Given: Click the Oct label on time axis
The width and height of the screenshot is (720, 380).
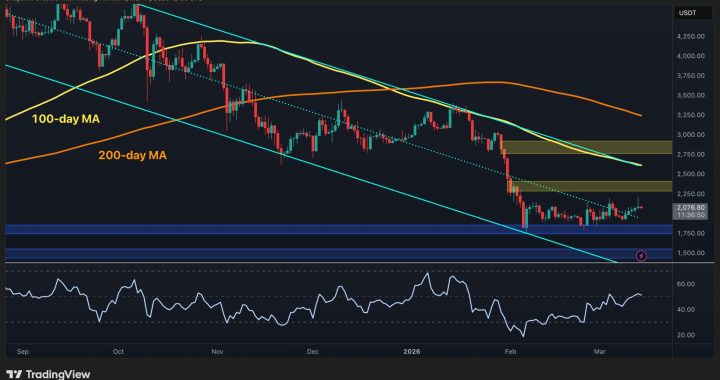Looking at the screenshot, I should click(x=118, y=352).
